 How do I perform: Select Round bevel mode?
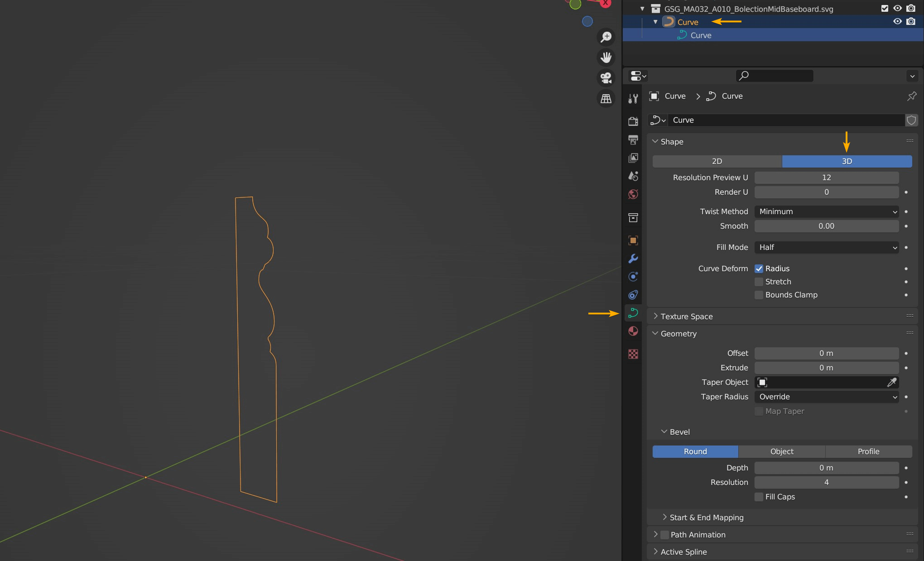click(695, 451)
